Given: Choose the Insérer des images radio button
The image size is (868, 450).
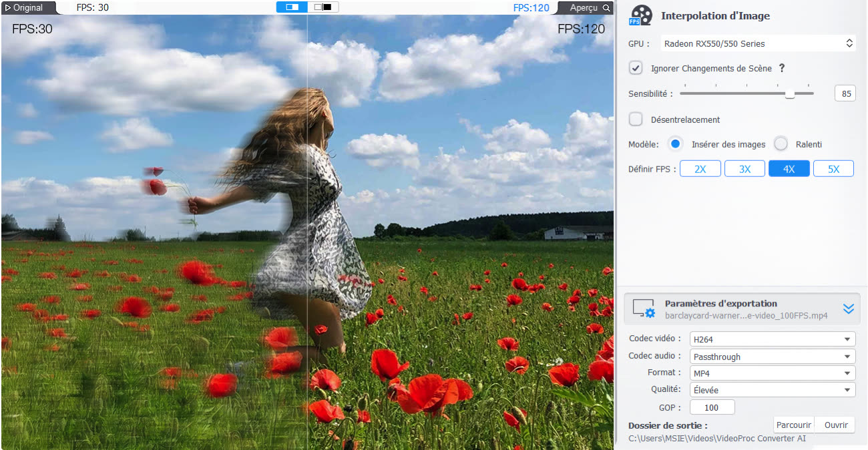Looking at the screenshot, I should (x=676, y=144).
